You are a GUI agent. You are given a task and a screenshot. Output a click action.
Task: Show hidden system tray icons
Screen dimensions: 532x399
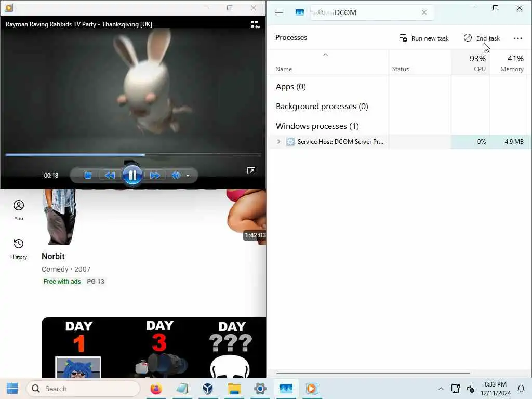coord(441,389)
